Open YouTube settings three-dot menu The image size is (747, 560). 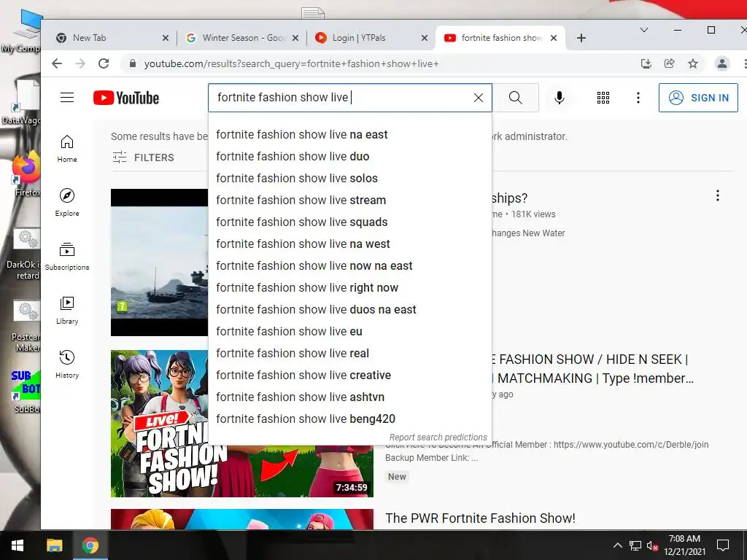click(638, 98)
